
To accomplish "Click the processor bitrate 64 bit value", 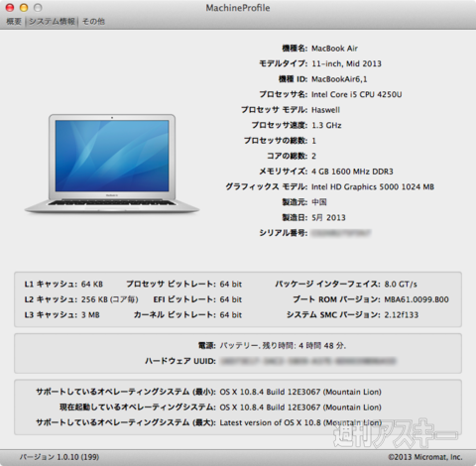I will click(x=231, y=284).
